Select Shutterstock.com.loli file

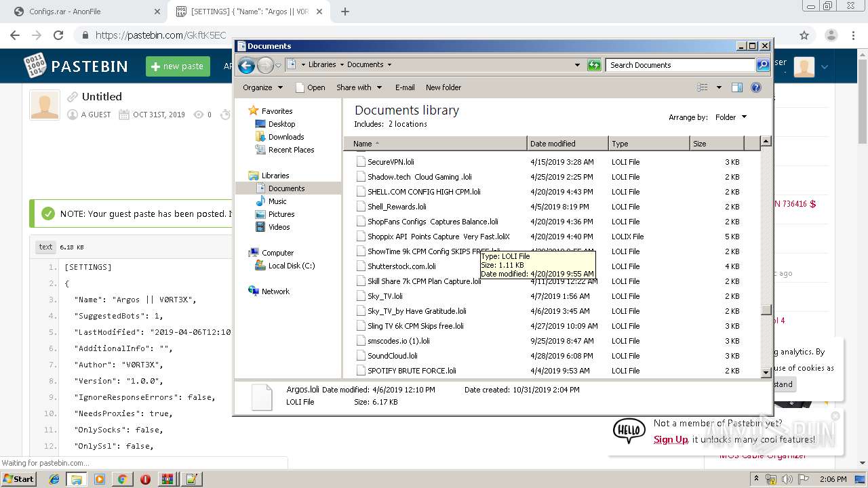click(x=401, y=266)
